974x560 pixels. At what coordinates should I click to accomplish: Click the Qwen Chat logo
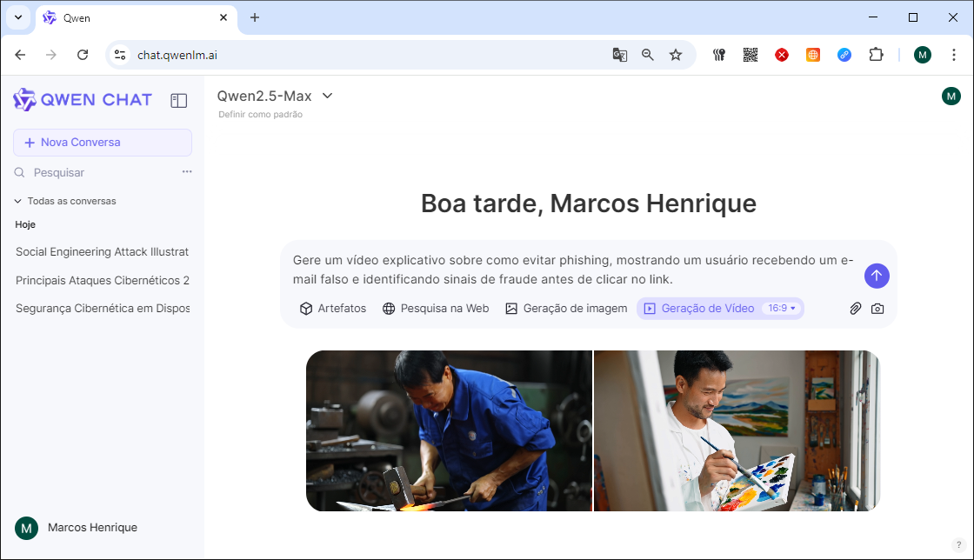click(x=83, y=99)
